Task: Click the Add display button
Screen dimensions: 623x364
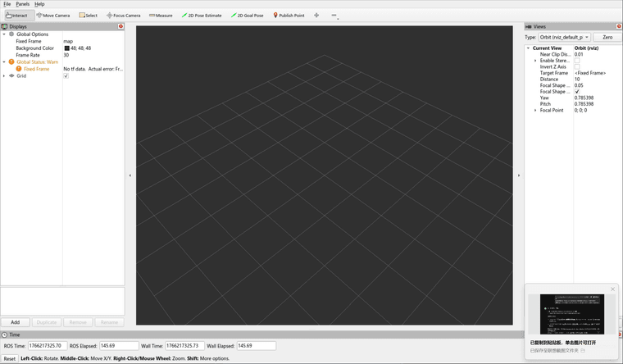Action: point(15,322)
